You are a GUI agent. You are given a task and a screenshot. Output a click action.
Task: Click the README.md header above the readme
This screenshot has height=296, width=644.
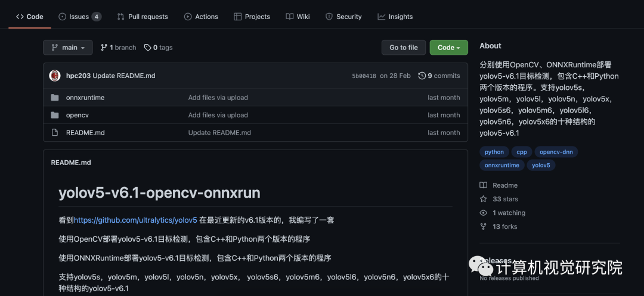[70, 163]
